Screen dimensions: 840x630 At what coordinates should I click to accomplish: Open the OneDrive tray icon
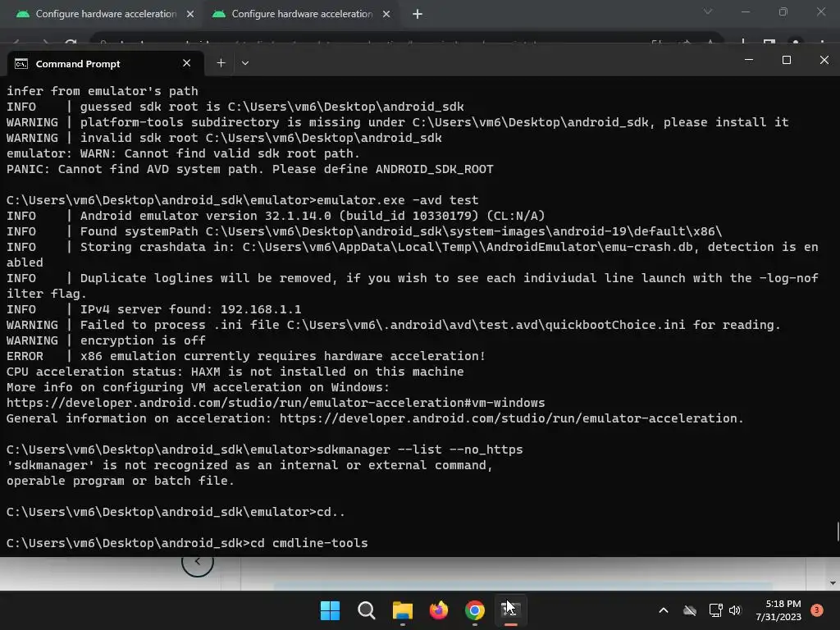pyautogui.click(x=690, y=610)
